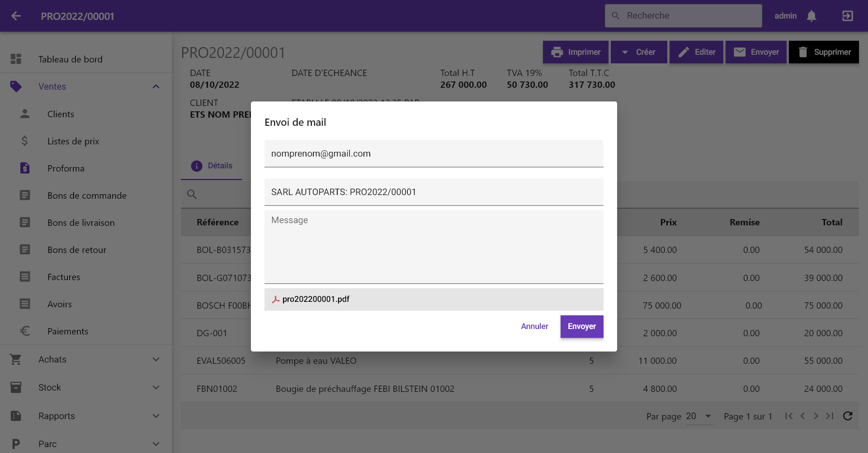Click the Imprimer button
The height and width of the screenshot is (453, 868).
point(576,52)
